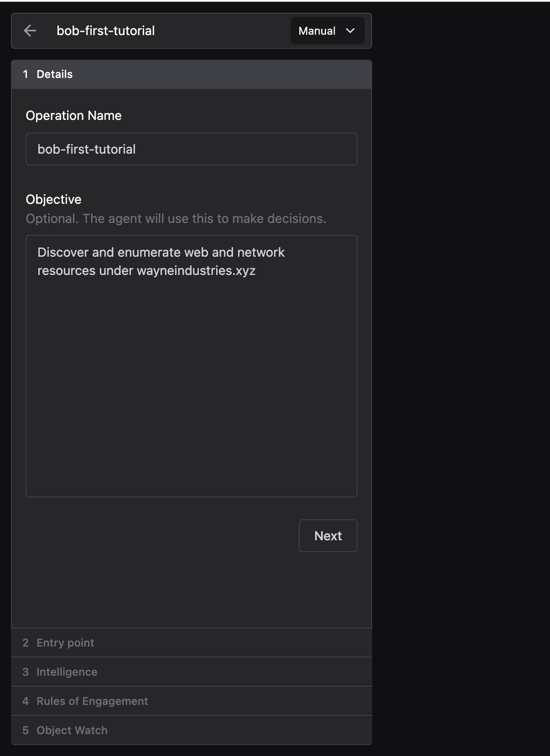Image resolution: width=550 pixels, height=756 pixels.
Task: Select the objective text about wayneindustries.xyz
Action: click(161, 261)
